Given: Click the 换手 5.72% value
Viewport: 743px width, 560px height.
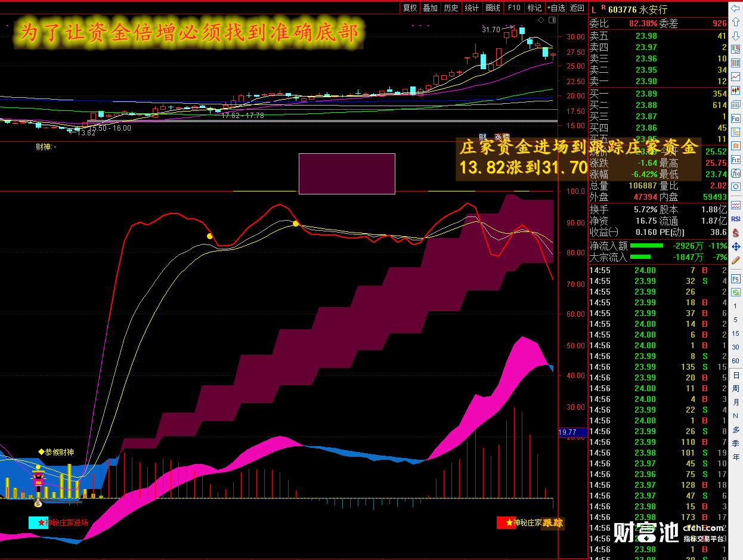Looking at the screenshot, I should [x=645, y=210].
